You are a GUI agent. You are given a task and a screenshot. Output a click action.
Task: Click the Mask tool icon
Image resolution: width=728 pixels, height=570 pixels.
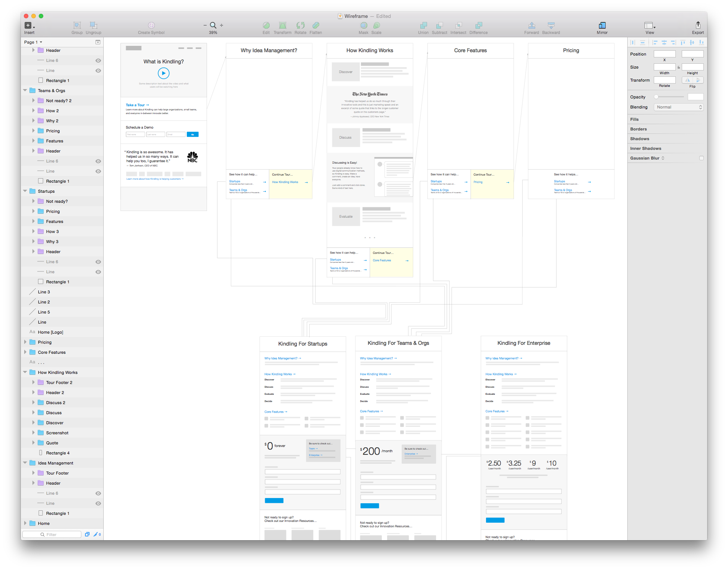363,25
